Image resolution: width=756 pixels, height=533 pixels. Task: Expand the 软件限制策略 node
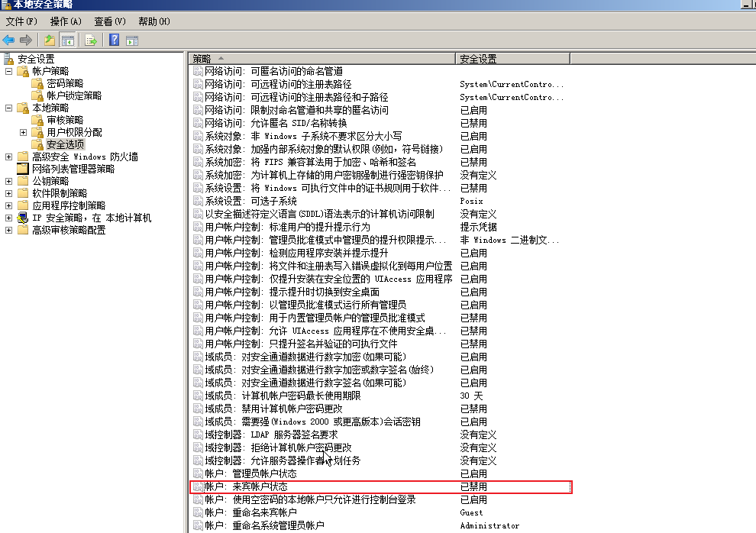click(8, 194)
